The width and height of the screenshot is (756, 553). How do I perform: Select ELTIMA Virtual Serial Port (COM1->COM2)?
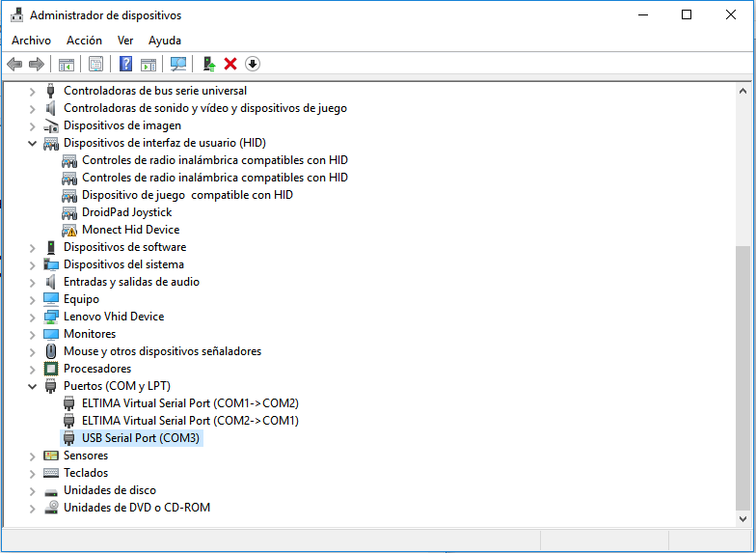tap(190, 403)
